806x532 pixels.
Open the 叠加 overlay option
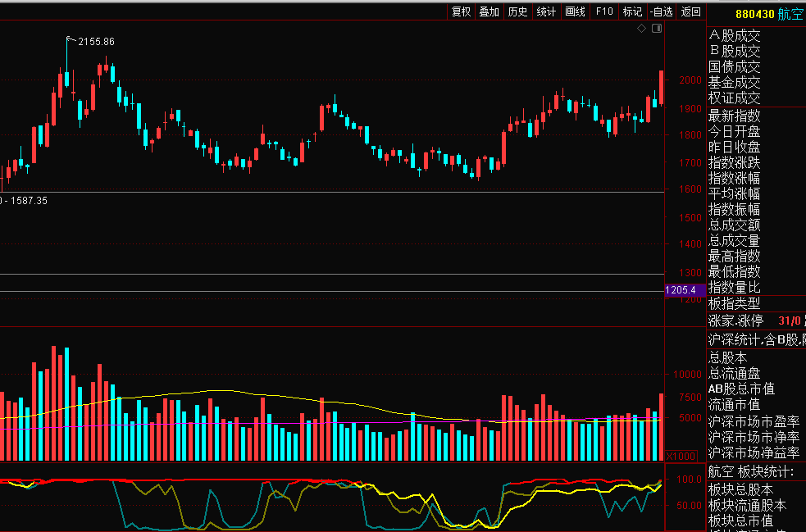pos(490,11)
